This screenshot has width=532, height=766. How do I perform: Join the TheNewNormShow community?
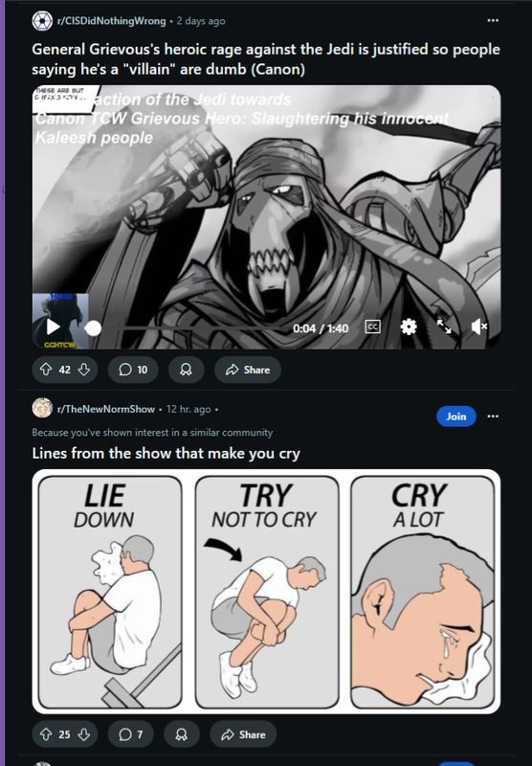pyautogui.click(x=455, y=417)
